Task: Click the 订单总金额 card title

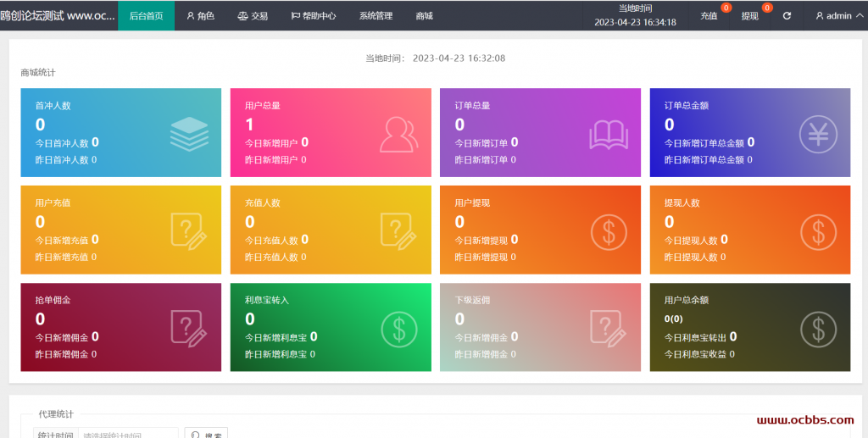Action: point(687,106)
